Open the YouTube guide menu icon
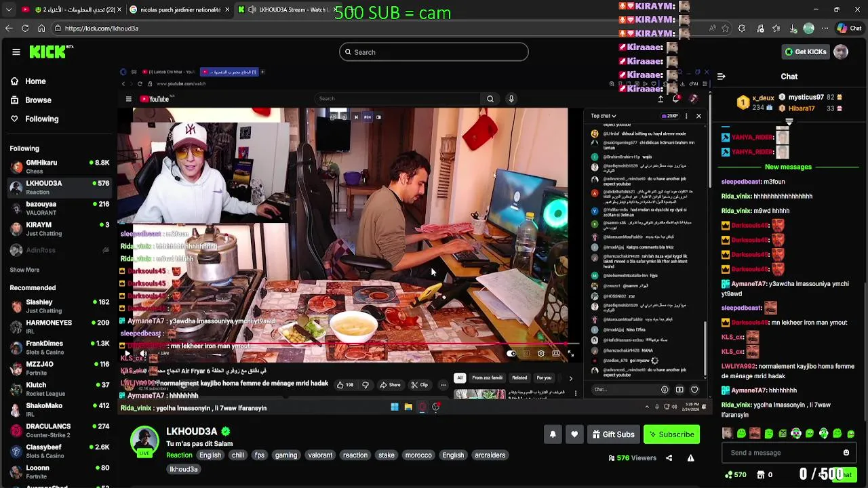The width and height of the screenshot is (868, 488). coord(128,99)
